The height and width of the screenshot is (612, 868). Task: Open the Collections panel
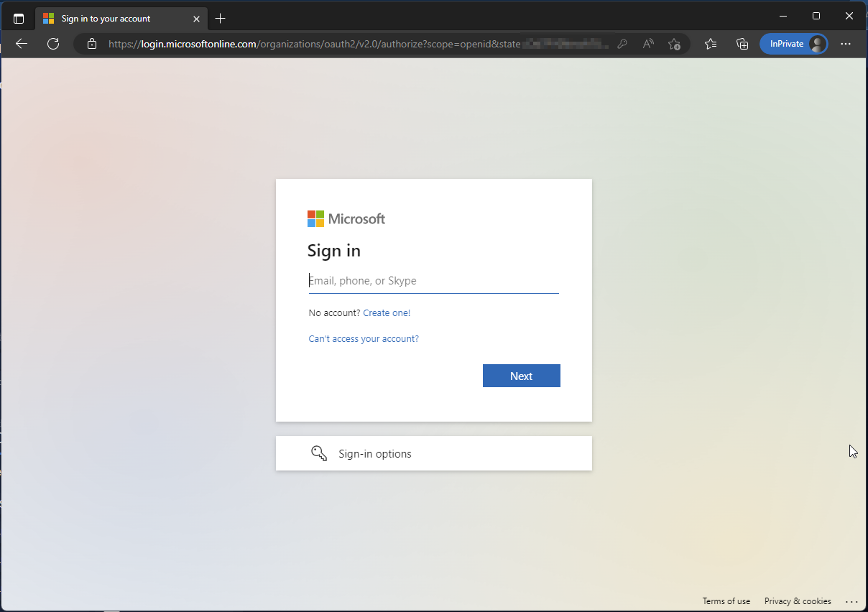pyautogui.click(x=742, y=44)
